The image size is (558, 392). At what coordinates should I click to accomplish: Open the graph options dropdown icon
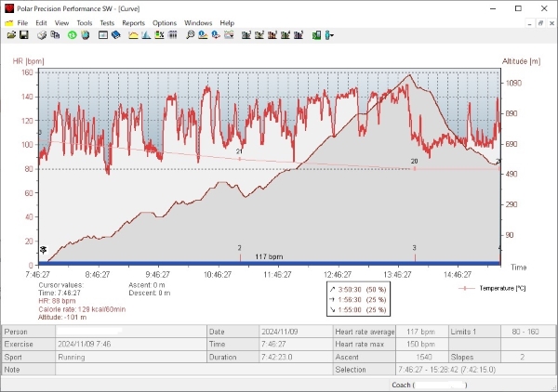point(229,34)
